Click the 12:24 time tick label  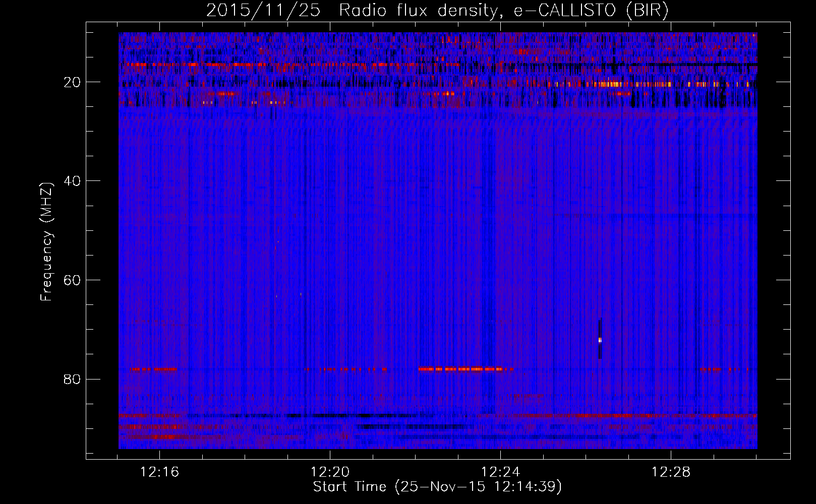[x=500, y=472]
